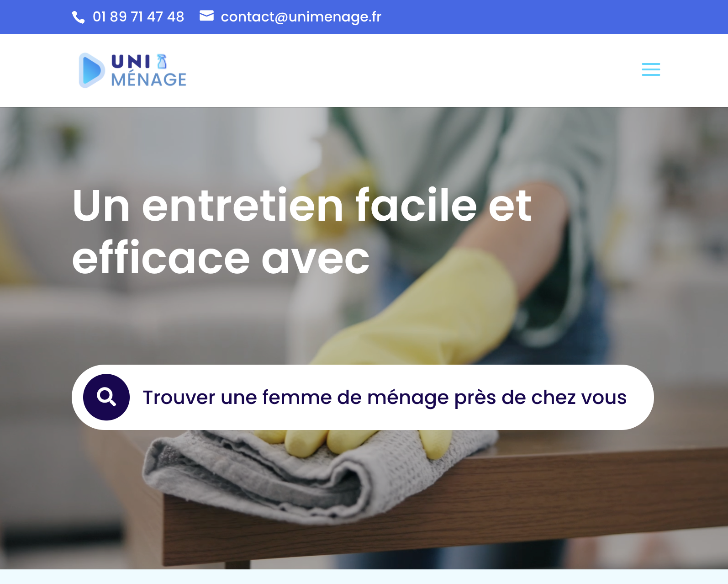Click the dark round magnifying glass icon
The image size is (728, 584).
click(x=106, y=397)
